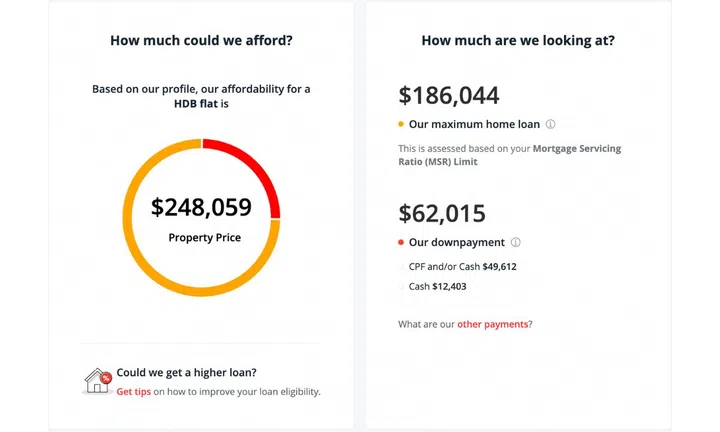Click the house icon with percent badge
This screenshot has width=720, height=432.
(x=97, y=380)
